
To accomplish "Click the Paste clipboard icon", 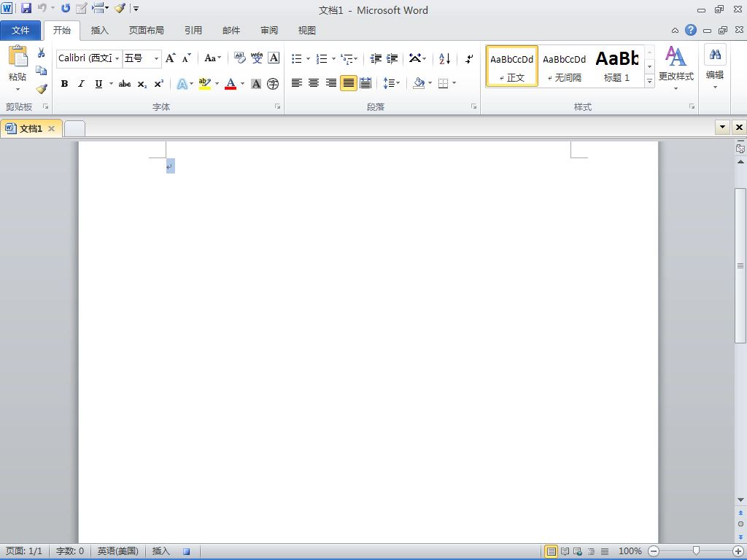I will [x=18, y=58].
